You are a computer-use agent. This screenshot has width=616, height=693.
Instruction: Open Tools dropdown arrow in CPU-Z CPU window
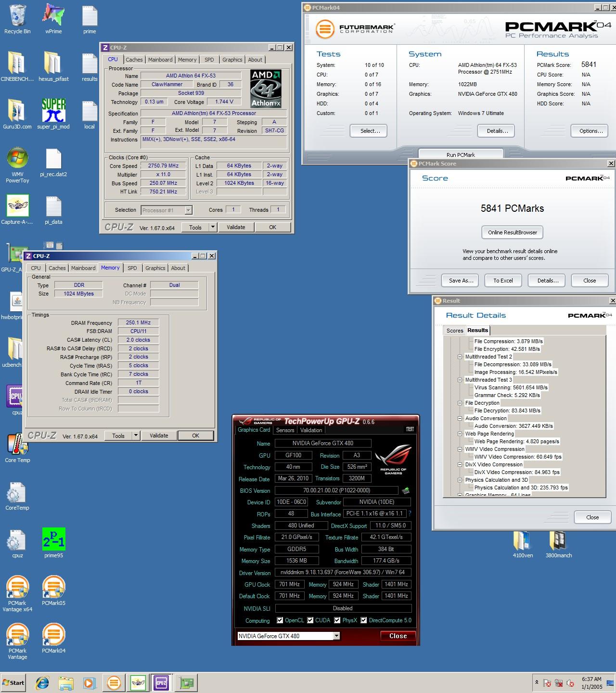213,227
